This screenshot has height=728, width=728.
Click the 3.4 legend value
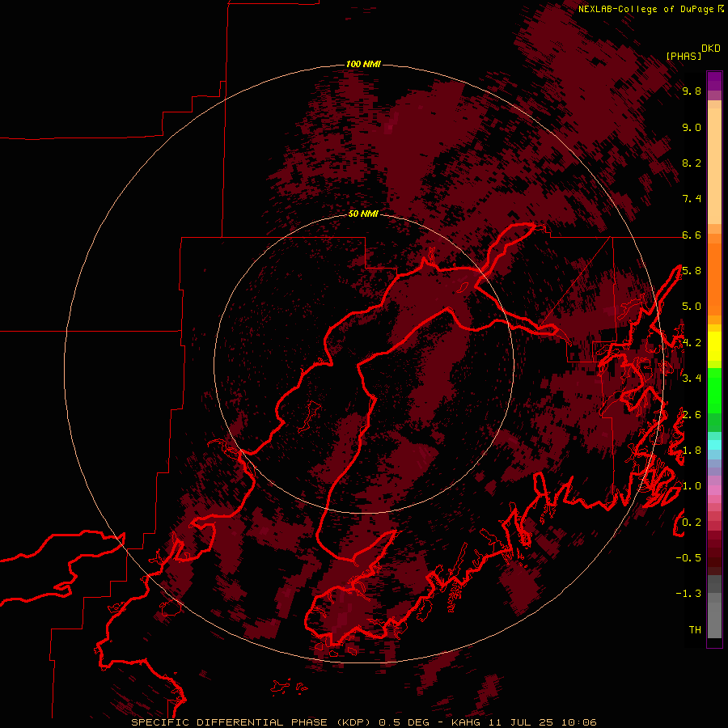(x=692, y=379)
